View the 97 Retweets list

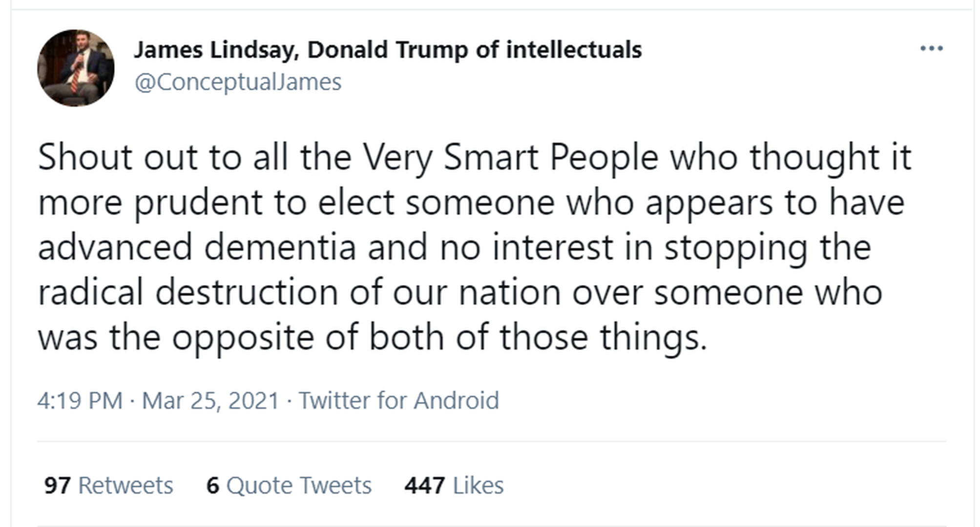(x=108, y=486)
